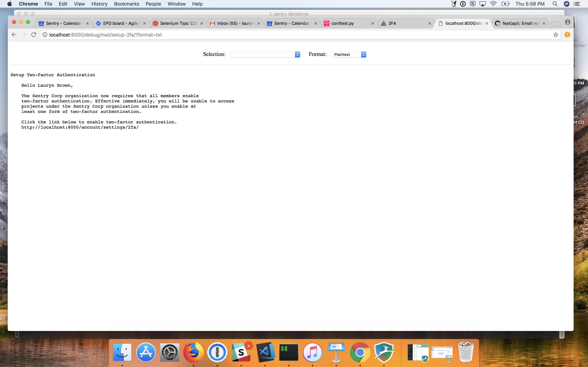Open the Chrome user profile icon
Viewport: 588px width, 367px height.
[567, 22]
